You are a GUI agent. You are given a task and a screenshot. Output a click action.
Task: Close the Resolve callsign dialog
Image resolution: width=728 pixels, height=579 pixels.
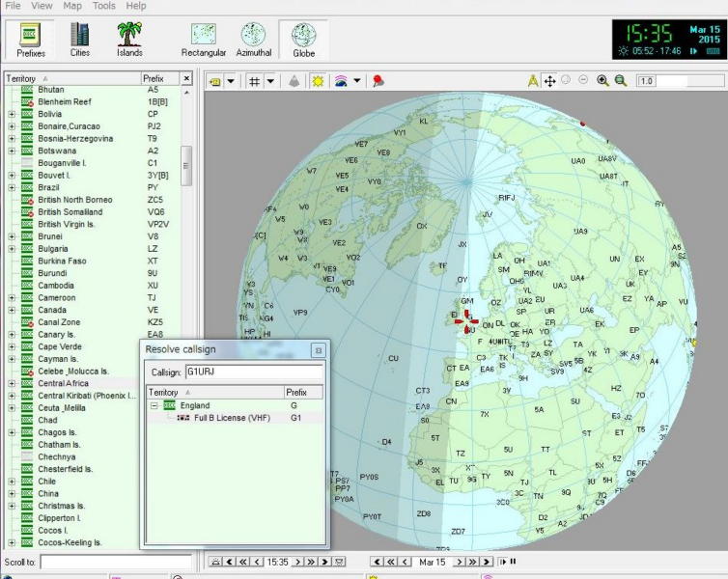tap(318, 349)
